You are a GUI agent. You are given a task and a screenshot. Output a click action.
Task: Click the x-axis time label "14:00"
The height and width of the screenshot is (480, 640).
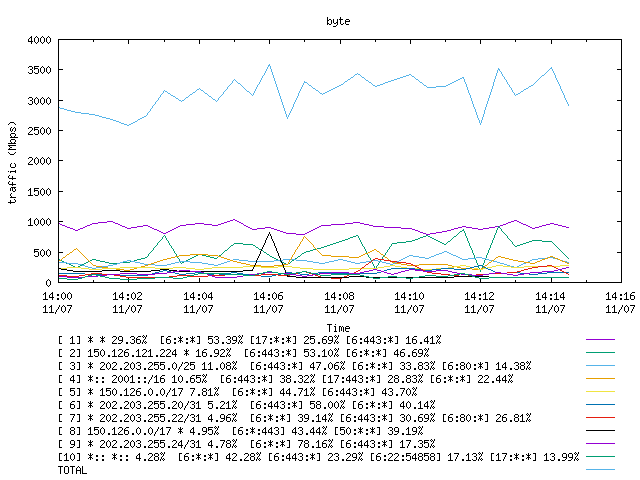point(57,296)
